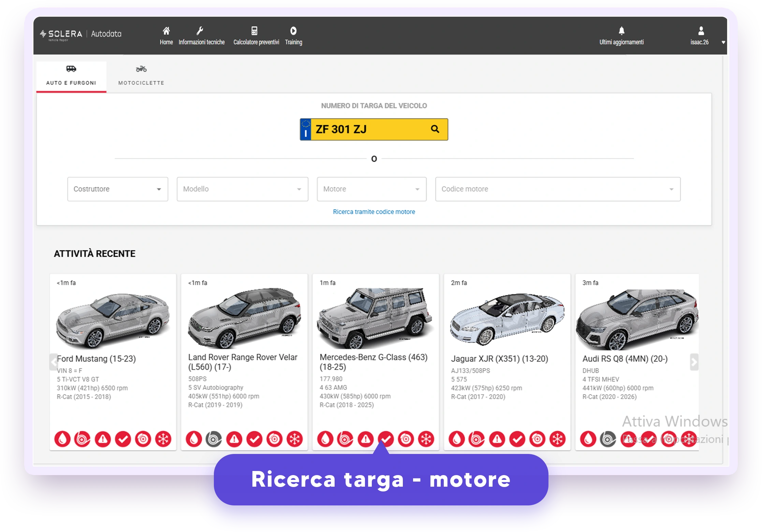Open the user account dropdown arrow

723,43
